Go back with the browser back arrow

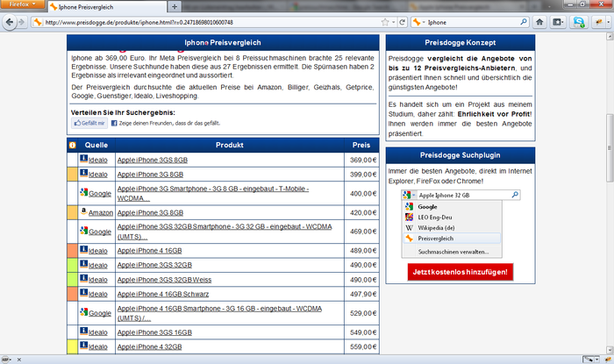(10, 22)
